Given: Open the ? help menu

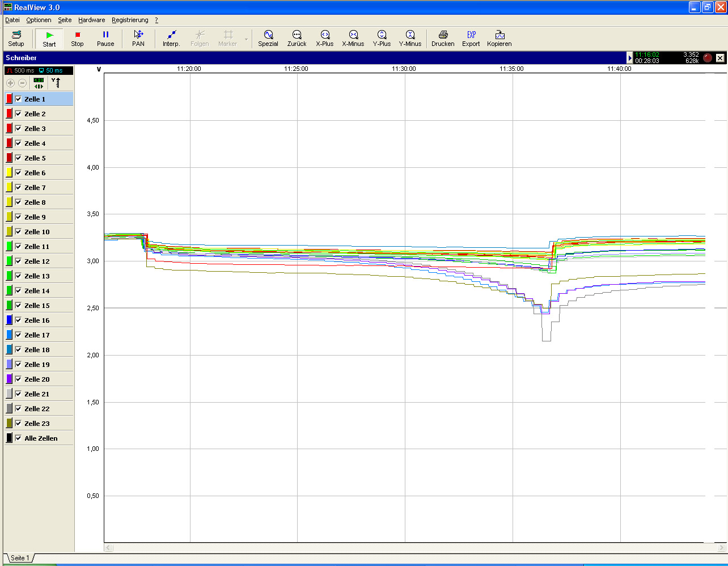Looking at the screenshot, I should (x=156, y=20).
